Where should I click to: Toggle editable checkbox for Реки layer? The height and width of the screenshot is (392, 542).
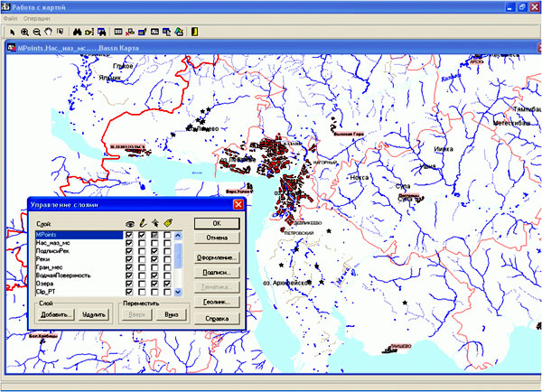(142, 259)
